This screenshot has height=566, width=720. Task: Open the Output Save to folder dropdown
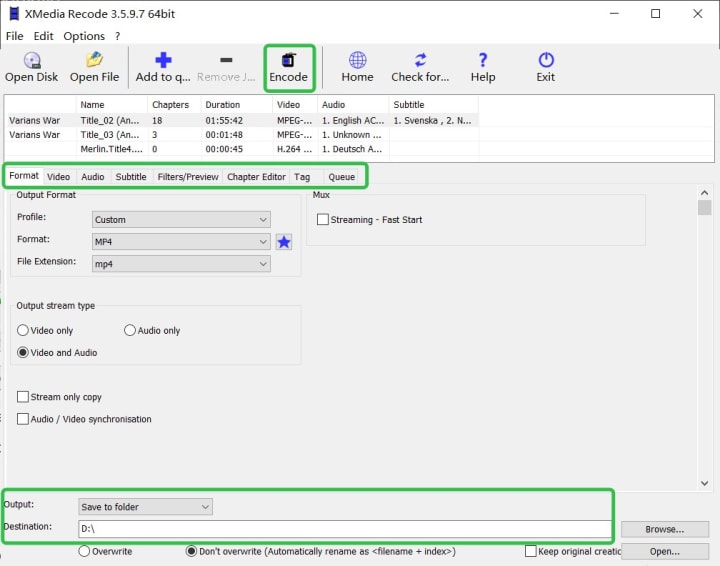145,507
